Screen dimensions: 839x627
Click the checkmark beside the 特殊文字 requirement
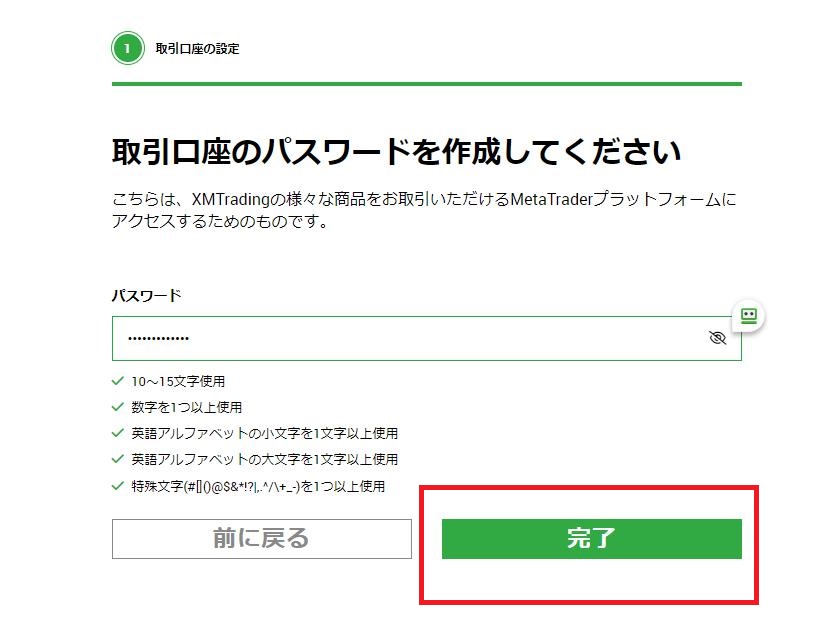[x=118, y=486]
